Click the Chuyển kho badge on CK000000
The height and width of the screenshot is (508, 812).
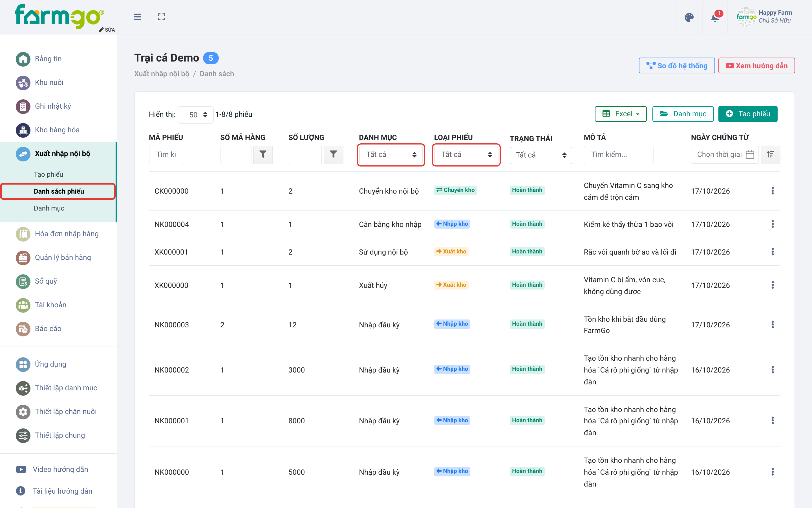click(455, 190)
